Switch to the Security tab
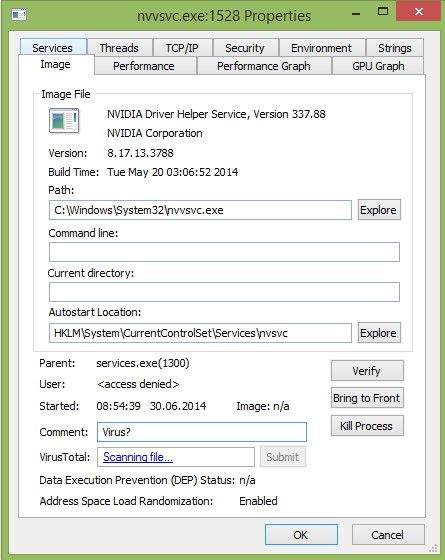 [245, 48]
